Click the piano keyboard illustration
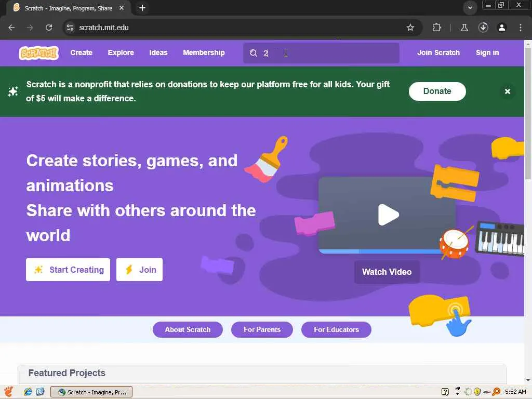This screenshot has height=399, width=532. pyautogui.click(x=499, y=238)
